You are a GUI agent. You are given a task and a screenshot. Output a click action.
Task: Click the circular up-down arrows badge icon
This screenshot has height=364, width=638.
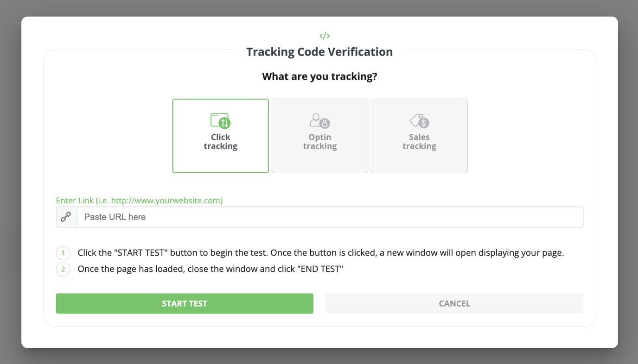tap(224, 124)
